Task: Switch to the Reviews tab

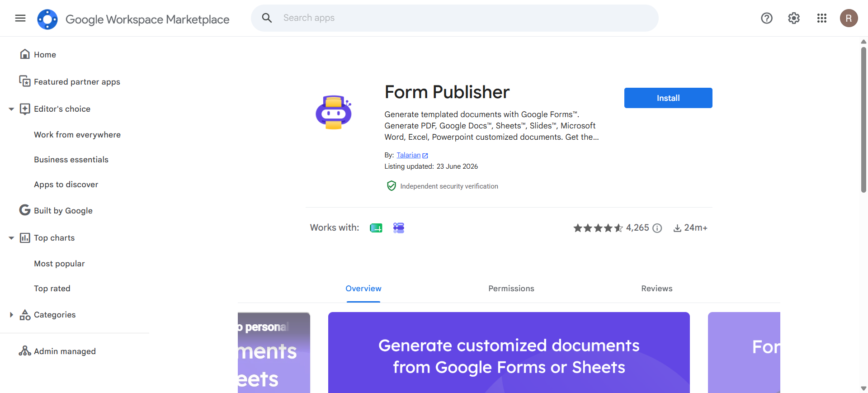Action: point(657,289)
